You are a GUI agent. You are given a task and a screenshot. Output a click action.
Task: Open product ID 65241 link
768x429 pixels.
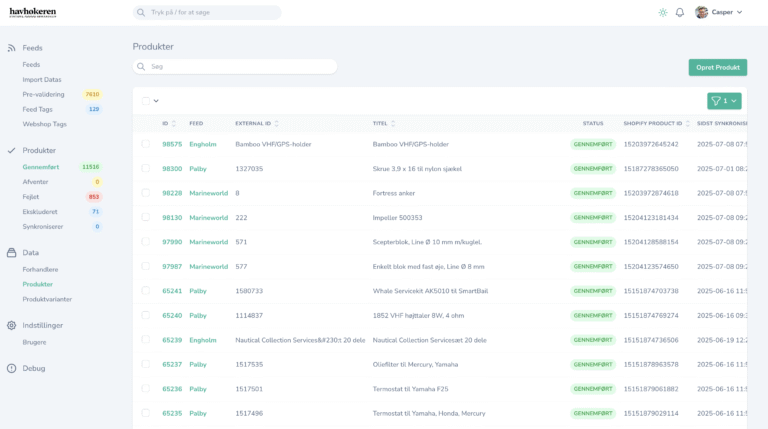tap(172, 291)
